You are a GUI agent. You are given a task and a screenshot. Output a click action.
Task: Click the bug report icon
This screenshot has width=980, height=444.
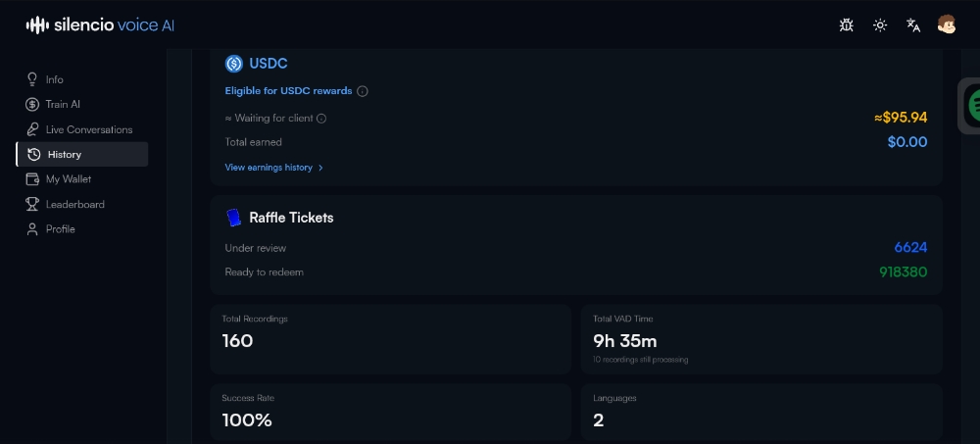(847, 25)
